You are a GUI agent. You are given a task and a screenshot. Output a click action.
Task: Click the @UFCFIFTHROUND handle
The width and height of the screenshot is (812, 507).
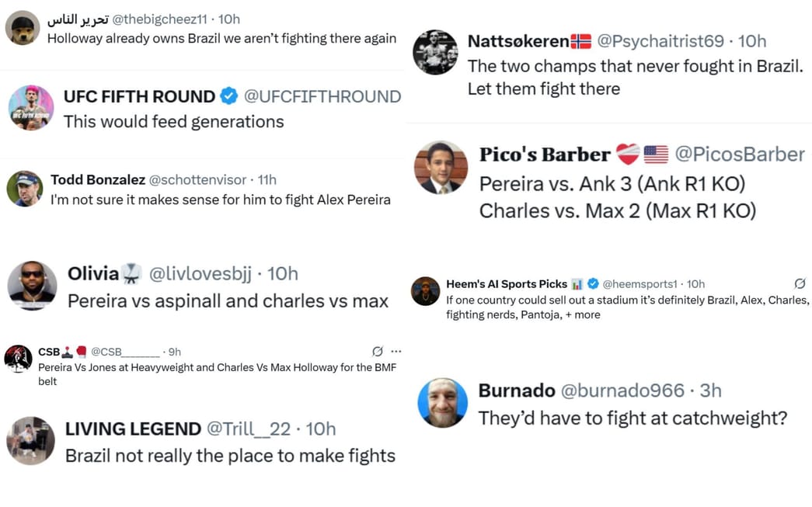[x=325, y=96]
